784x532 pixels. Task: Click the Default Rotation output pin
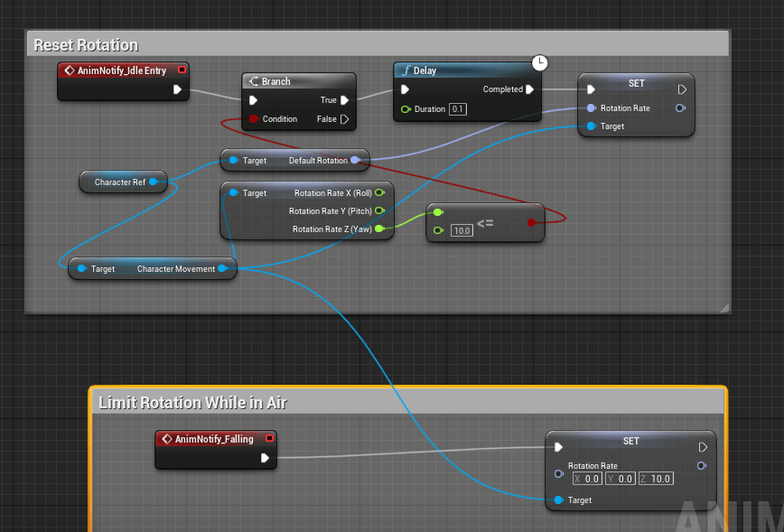pos(355,161)
